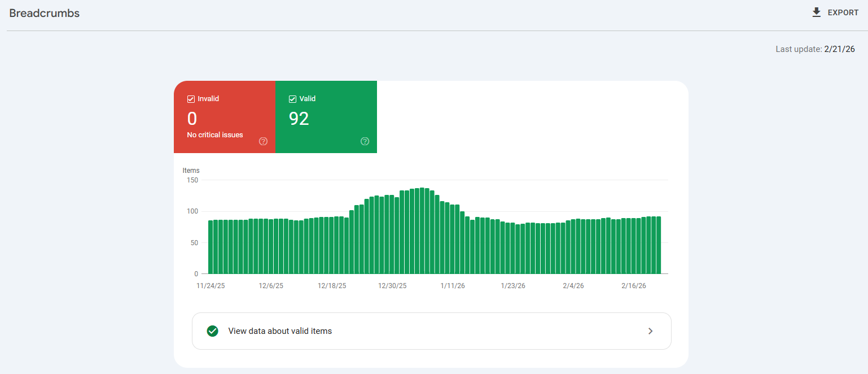This screenshot has width=868, height=374.
Task: Expand the View data about valid items row
Action: coord(432,331)
